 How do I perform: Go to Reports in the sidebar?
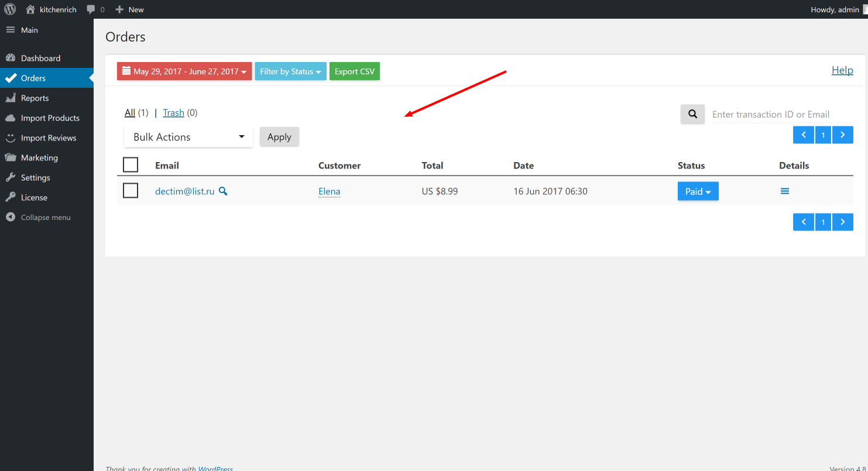47,98
